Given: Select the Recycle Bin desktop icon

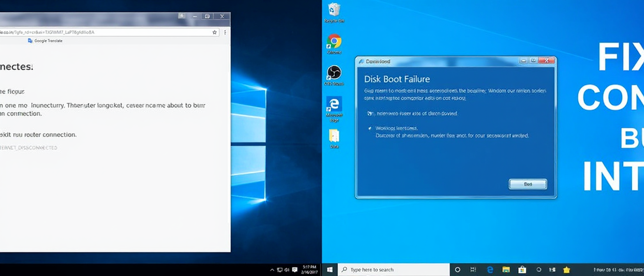Looking at the screenshot, I should 334,13.
